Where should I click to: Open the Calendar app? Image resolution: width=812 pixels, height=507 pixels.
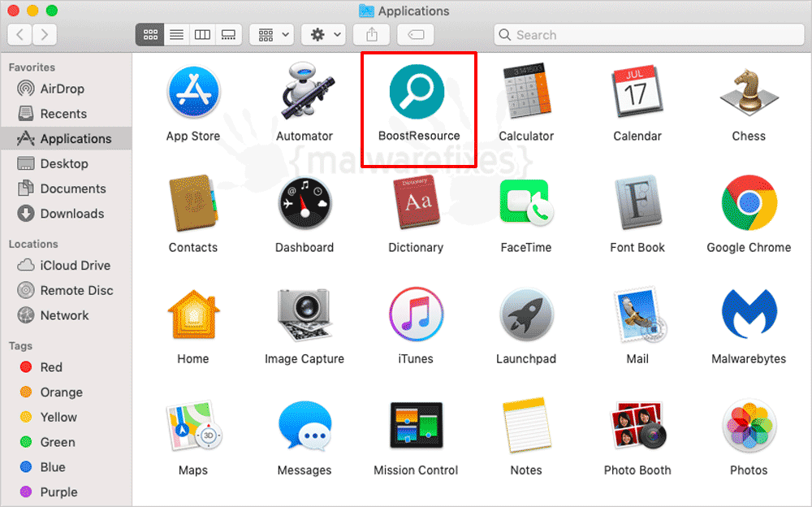click(x=637, y=92)
